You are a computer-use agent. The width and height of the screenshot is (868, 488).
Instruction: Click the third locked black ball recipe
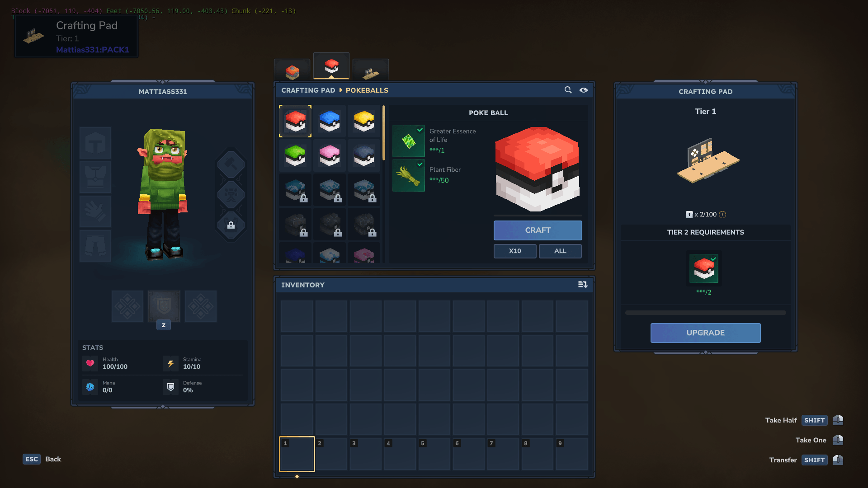364,224
